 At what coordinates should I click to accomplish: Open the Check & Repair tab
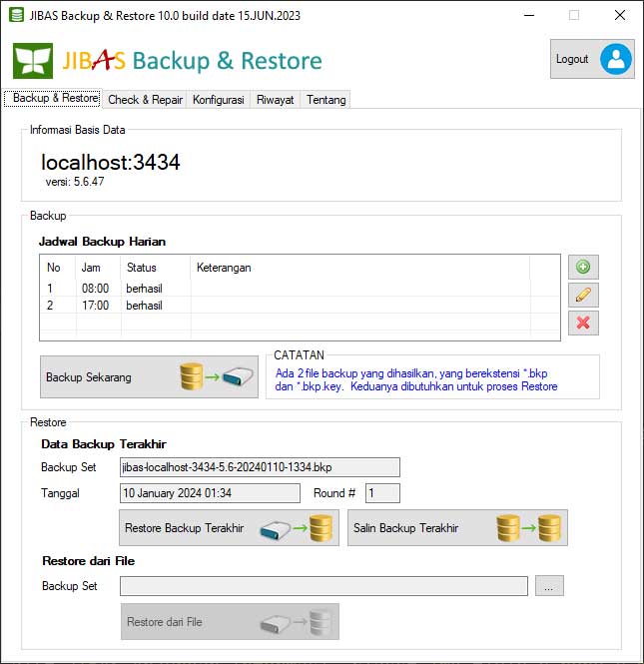point(145,100)
